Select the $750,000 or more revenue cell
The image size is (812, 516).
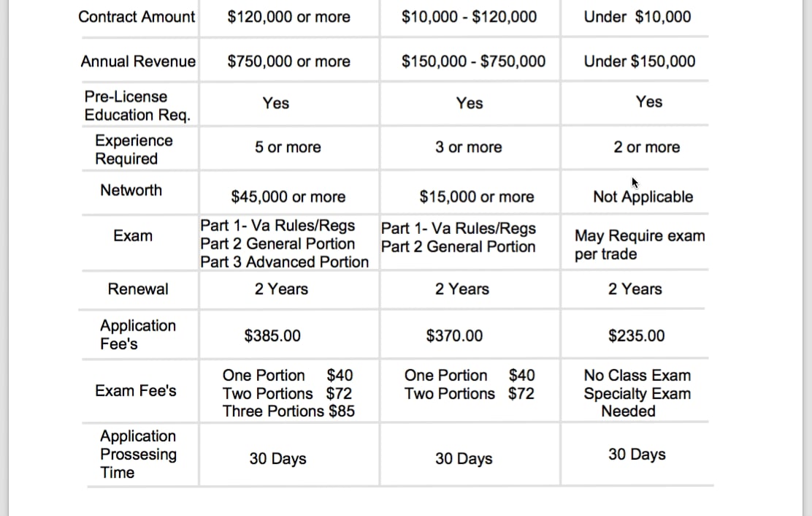pyautogui.click(x=288, y=61)
